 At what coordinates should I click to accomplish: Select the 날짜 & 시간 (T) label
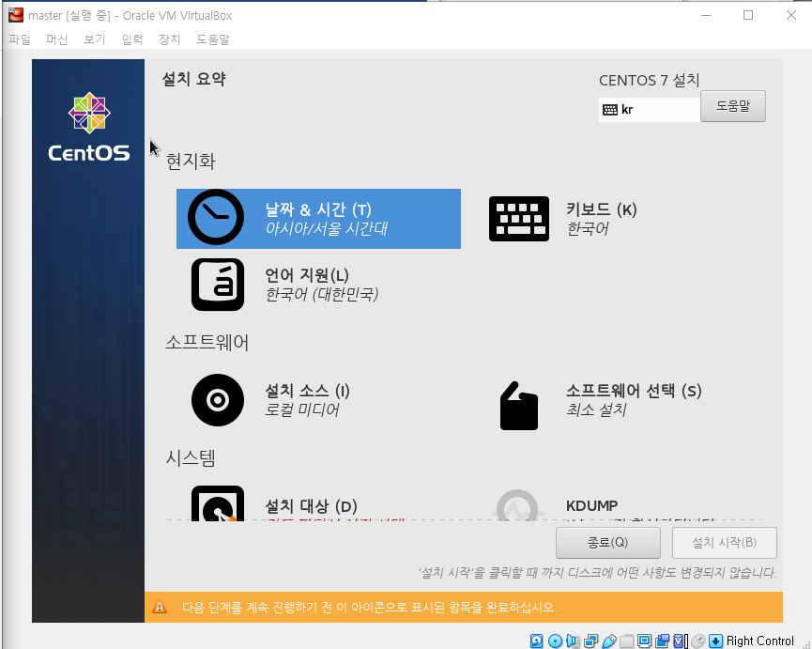[318, 209]
